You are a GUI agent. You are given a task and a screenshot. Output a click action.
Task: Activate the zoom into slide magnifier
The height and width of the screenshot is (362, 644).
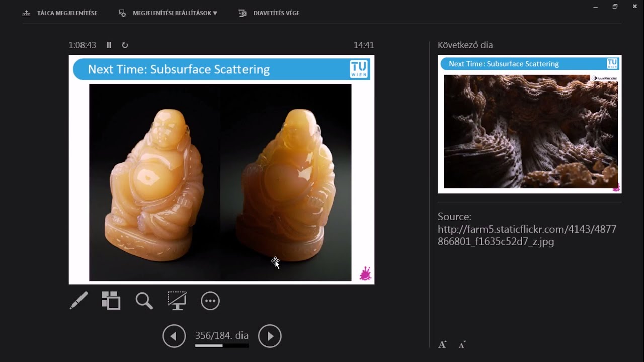pos(144,301)
